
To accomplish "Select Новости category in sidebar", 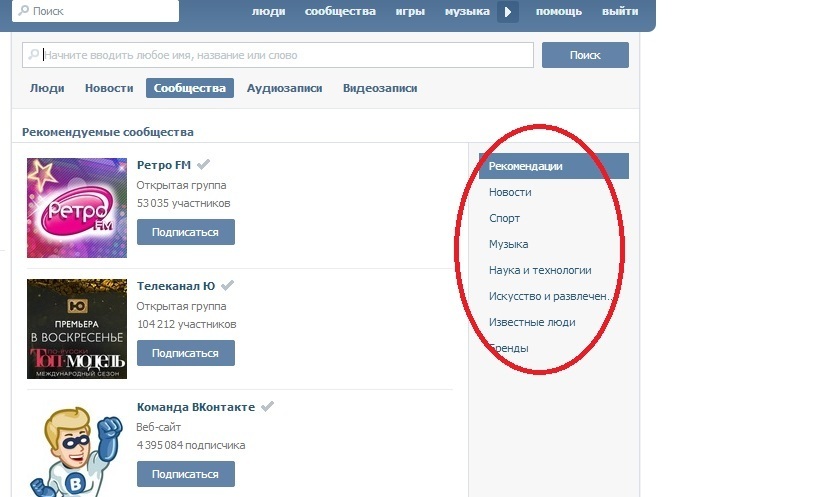I will pos(510,192).
